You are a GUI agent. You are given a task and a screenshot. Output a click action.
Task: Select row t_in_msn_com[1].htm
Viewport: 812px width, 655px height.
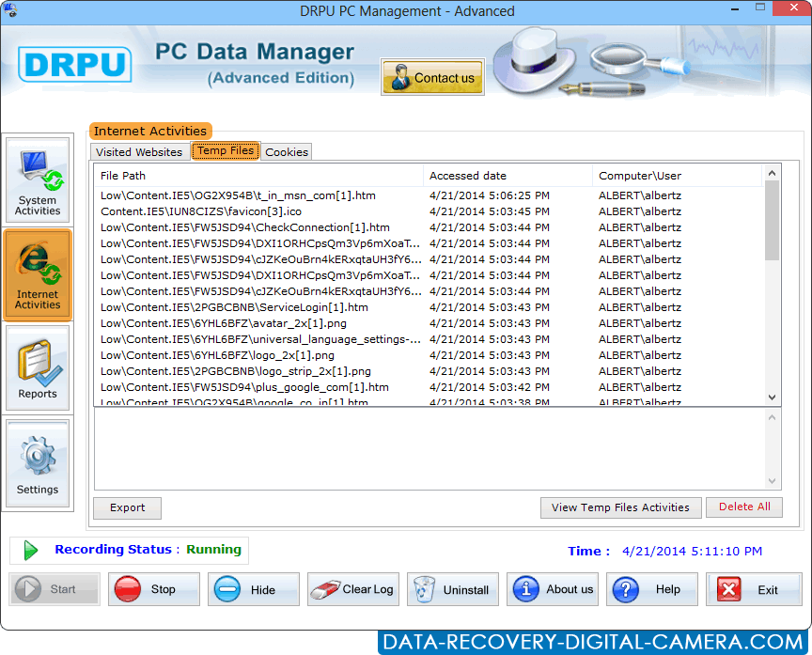pos(429,195)
